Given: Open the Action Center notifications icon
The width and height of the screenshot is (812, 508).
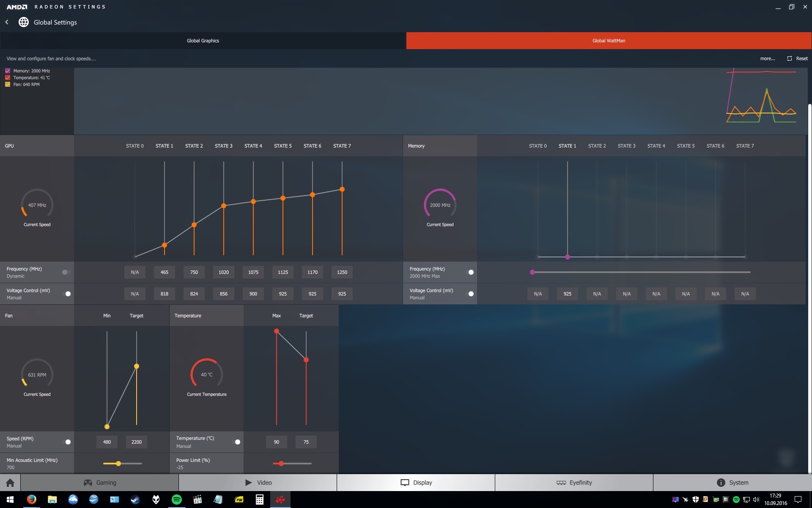Looking at the screenshot, I should click(798, 500).
